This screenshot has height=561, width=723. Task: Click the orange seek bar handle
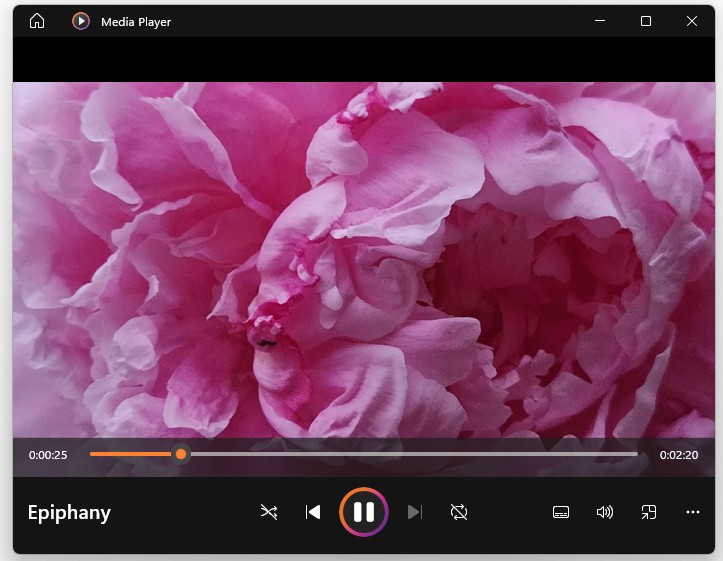181,454
